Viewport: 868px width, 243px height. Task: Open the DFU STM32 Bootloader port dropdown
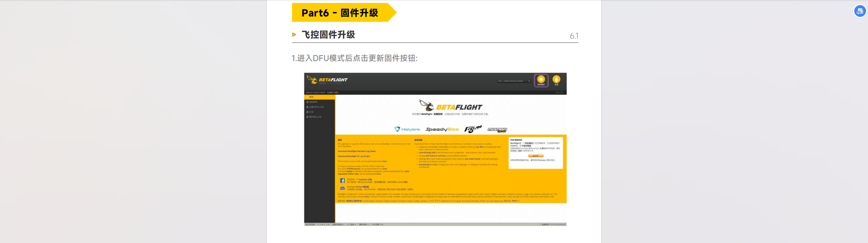coord(514,81)
